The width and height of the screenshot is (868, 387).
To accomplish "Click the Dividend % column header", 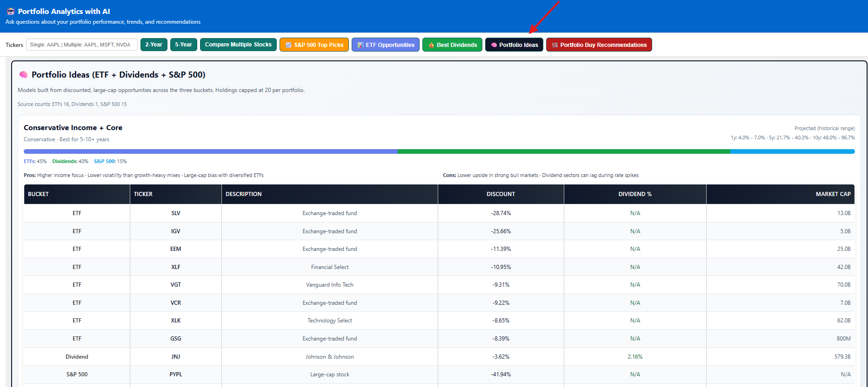I will [634, 194].
